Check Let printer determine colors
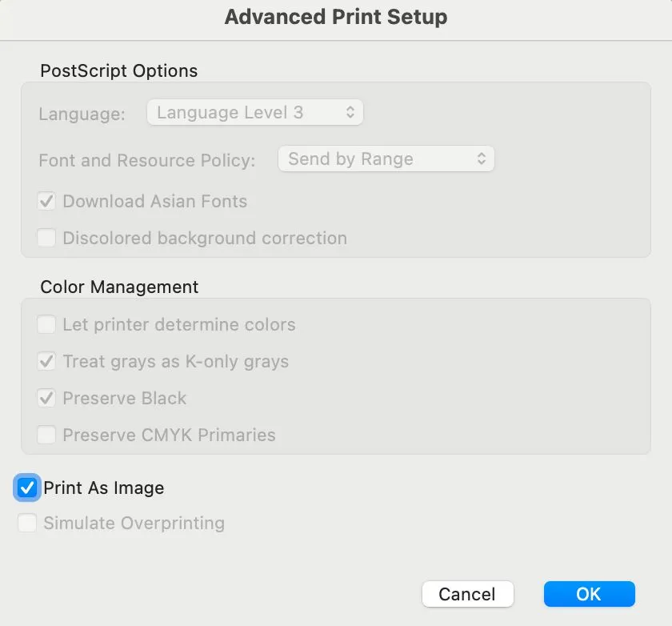Image resolution: width=672 pixels, height=626 pixels. tap(46, 324)
